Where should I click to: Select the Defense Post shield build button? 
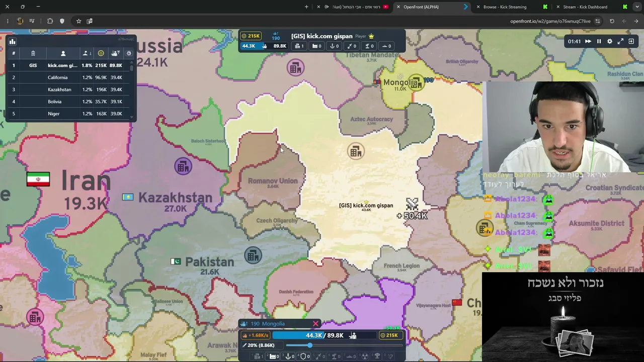[x=304, y=356]
